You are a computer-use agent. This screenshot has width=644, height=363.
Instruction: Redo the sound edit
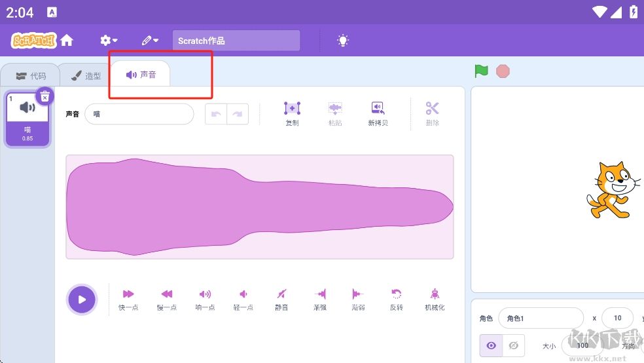point(238,114)
